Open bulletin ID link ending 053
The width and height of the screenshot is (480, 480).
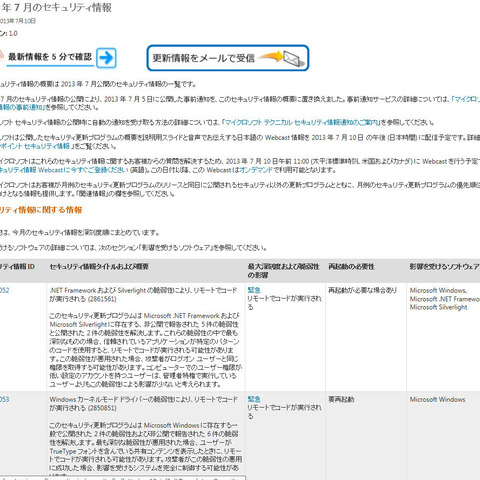(x=4, y=399)
